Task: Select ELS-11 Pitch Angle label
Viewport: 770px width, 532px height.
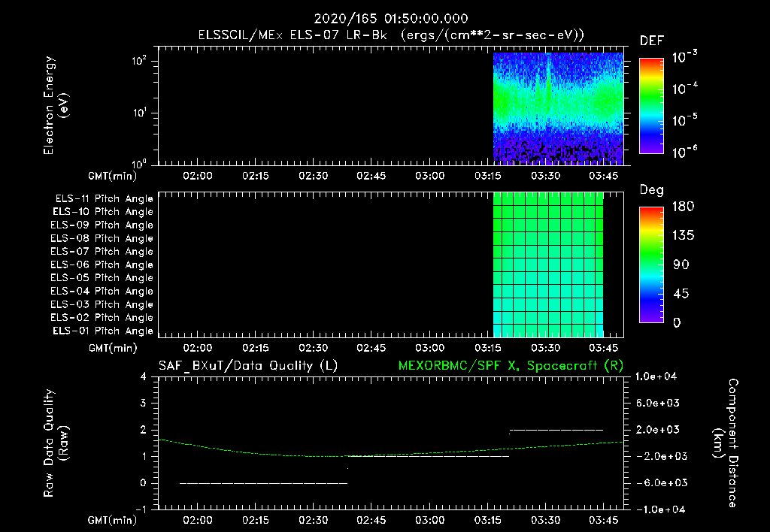Action: tap(104, 199)
